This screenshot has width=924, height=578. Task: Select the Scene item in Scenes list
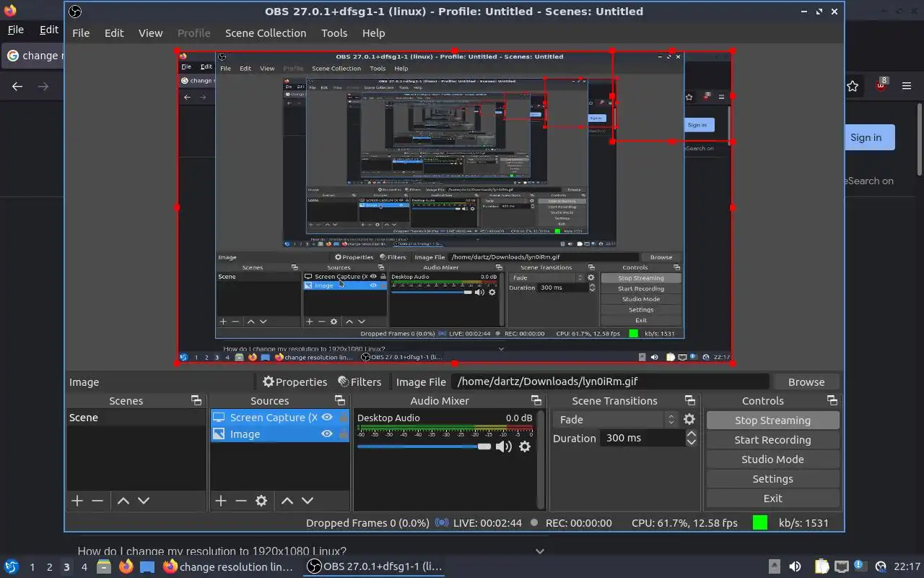[x=136, y=417]
